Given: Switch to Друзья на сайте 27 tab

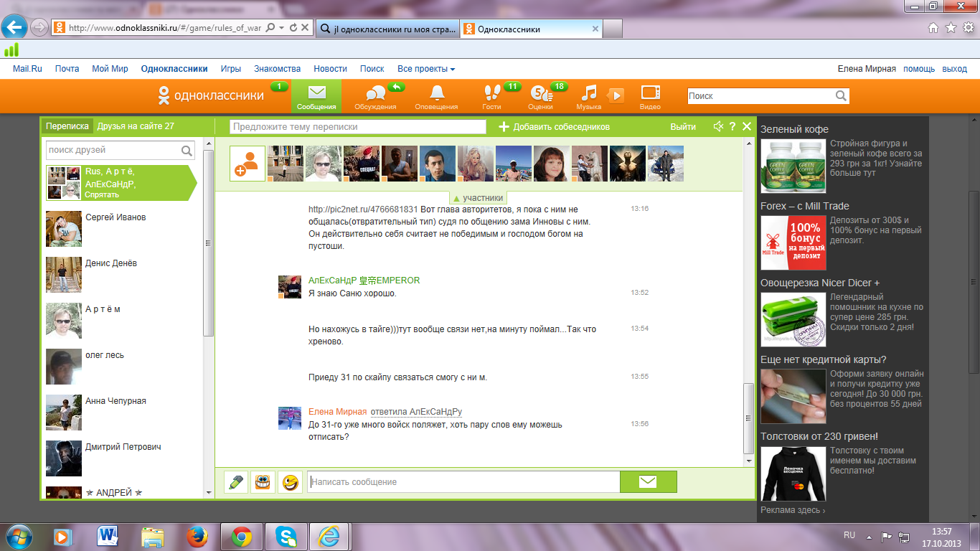Looking at the screenshot, I should point(136,126).
